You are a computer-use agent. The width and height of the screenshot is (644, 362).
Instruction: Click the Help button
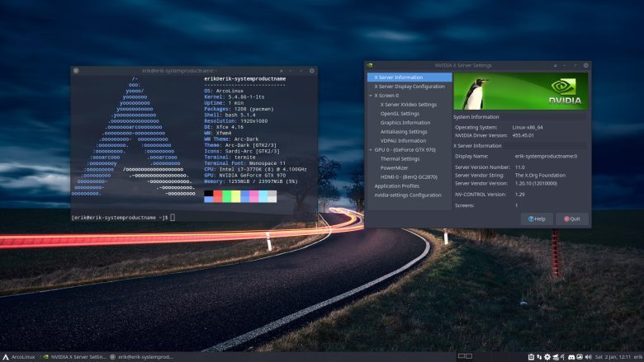(537, 219)
